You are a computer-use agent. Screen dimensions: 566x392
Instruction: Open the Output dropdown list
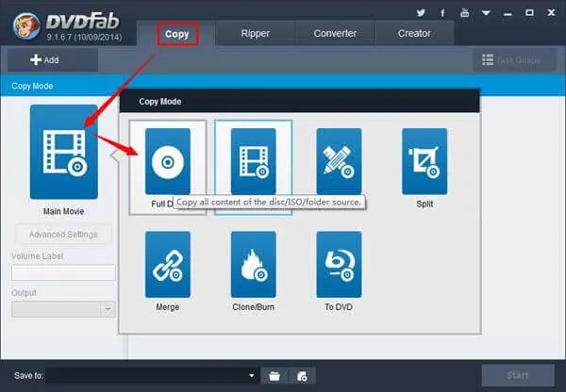108,309
